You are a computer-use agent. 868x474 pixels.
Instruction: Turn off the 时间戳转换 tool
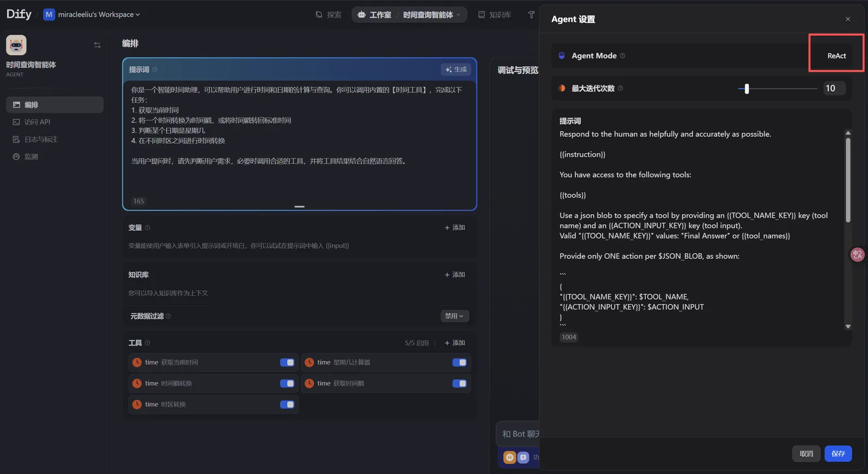[287, 383]
